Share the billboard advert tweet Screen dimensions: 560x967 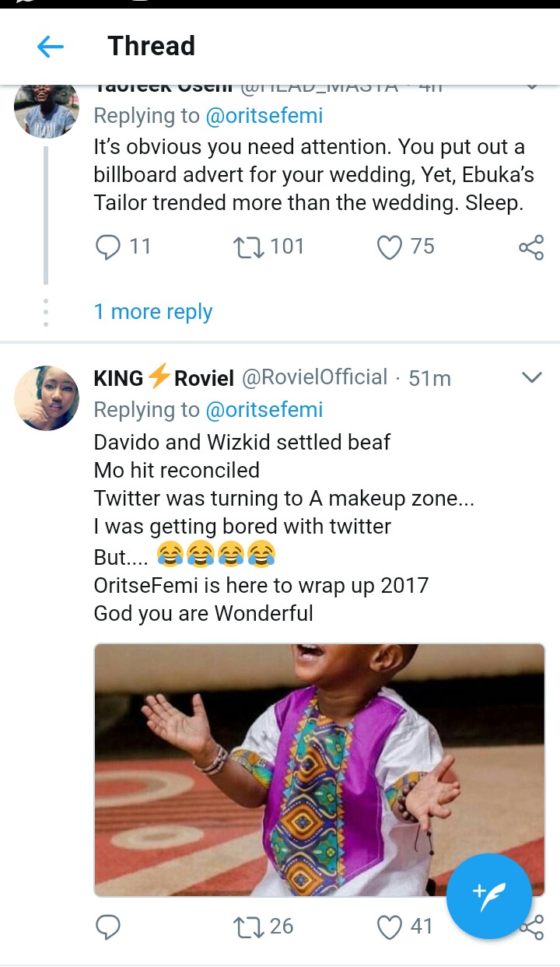point(531,248)
